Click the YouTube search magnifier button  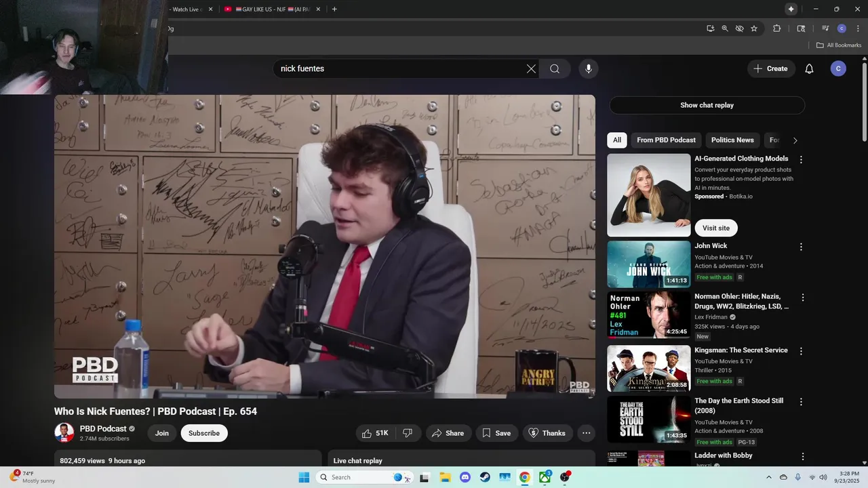tap(555, 68)
